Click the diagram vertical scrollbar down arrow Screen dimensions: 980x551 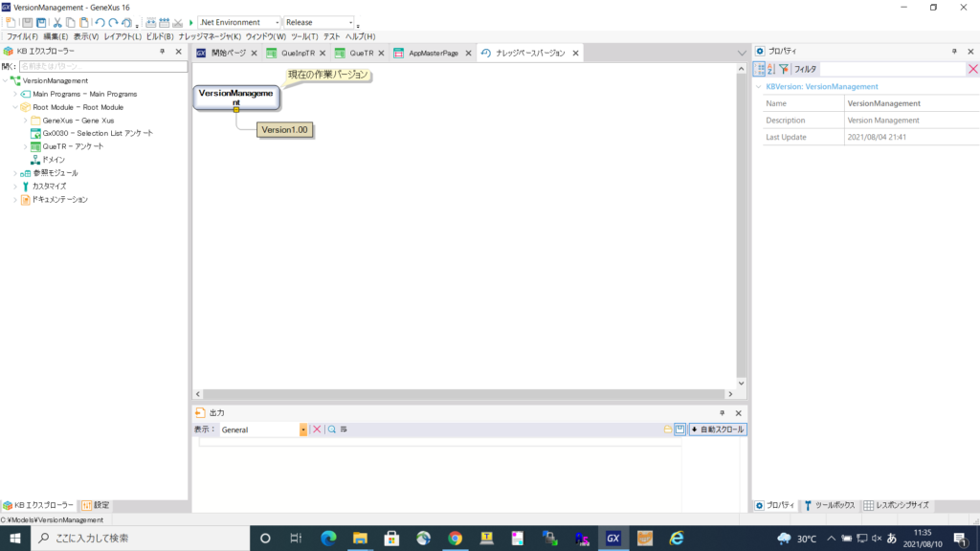pos(742,384)
